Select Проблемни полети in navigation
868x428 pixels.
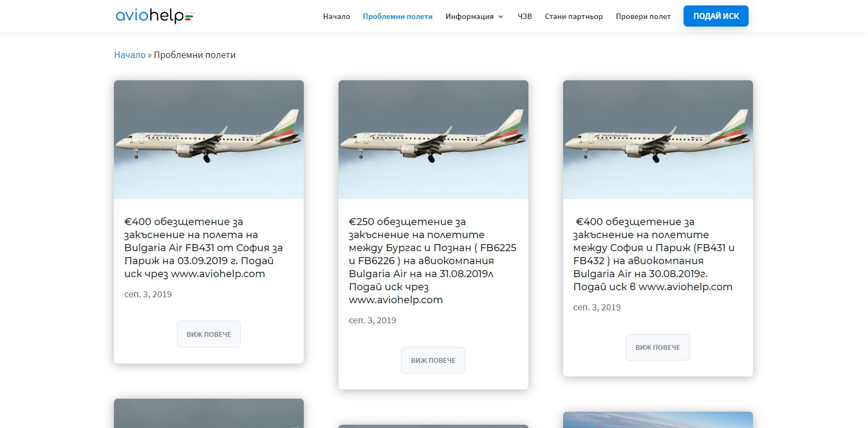point(398,16)
